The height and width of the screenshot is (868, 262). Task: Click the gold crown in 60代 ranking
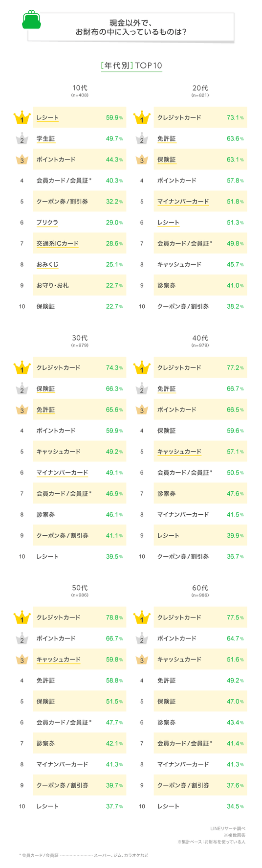pyautogui.click(x=142, y=617)
